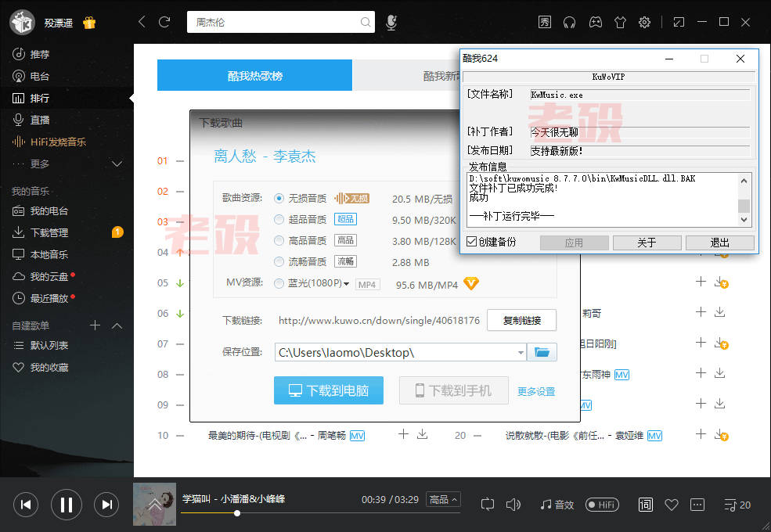Screen dimensions: 771x532
Task: Expand 更多 sidebar section
Action: point(117,164)
